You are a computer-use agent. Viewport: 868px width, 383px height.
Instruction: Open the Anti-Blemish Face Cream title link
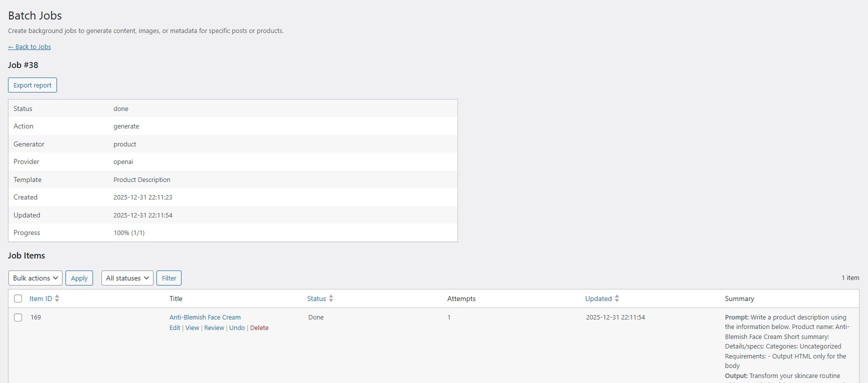click(205, 317)
